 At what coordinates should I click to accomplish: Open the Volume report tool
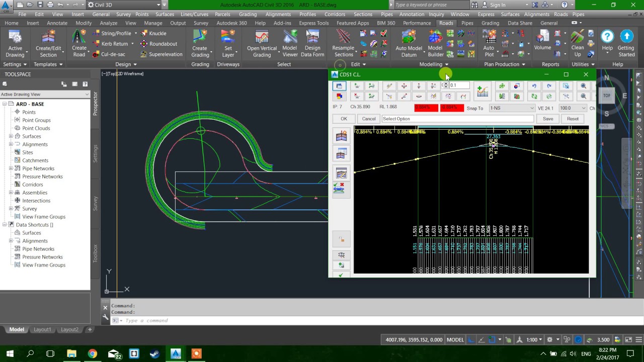[x=542, y=41]
